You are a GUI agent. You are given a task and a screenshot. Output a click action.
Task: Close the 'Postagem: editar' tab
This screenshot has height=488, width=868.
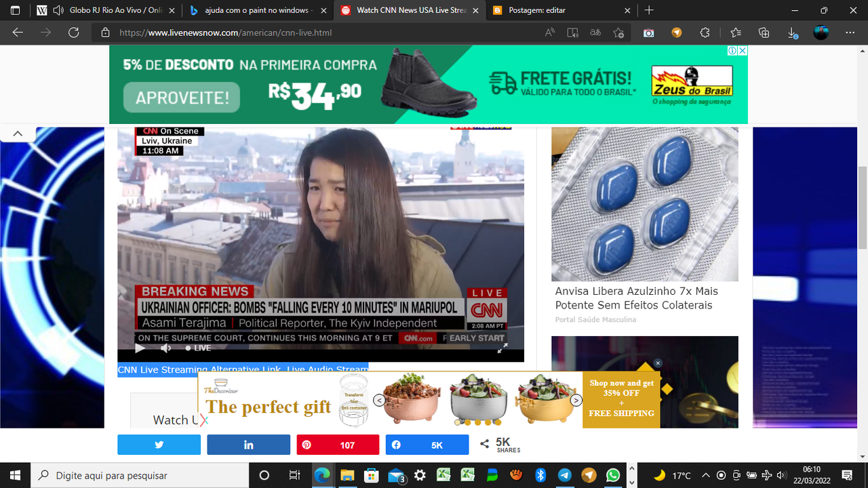tap(627, 10)
